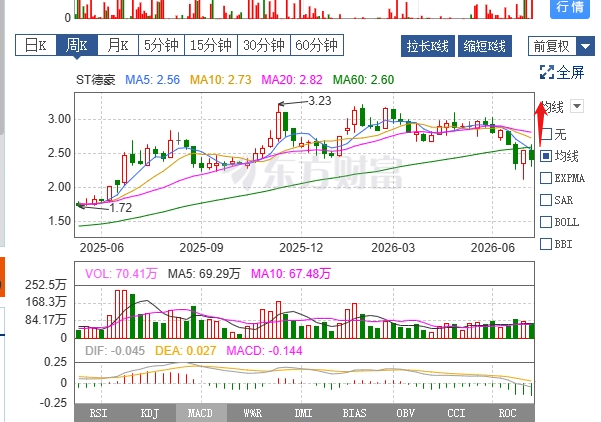
Task: Tick the BBI indicator checkbox
Action: (x=546, y=244)
